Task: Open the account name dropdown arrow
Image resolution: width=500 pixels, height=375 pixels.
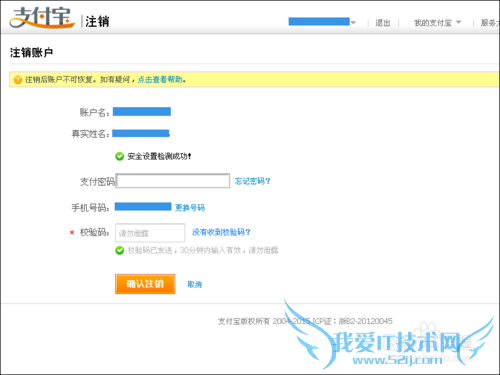Action: click(353, 23)
